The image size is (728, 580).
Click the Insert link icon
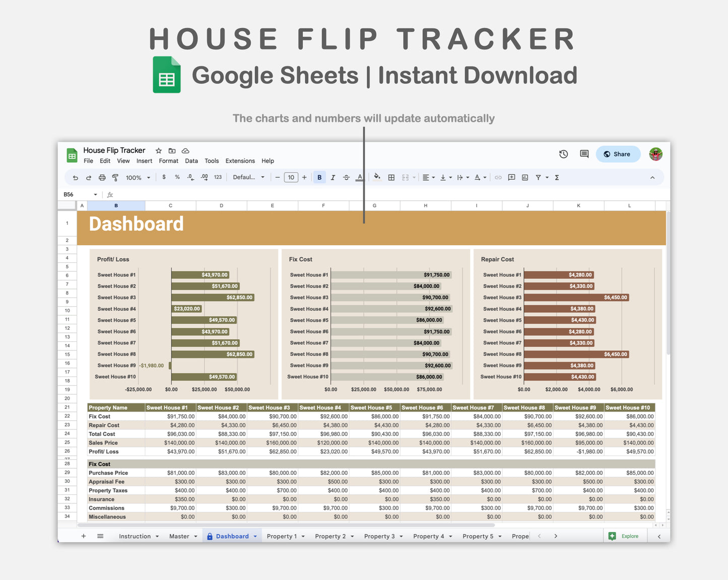click(498, 177)
